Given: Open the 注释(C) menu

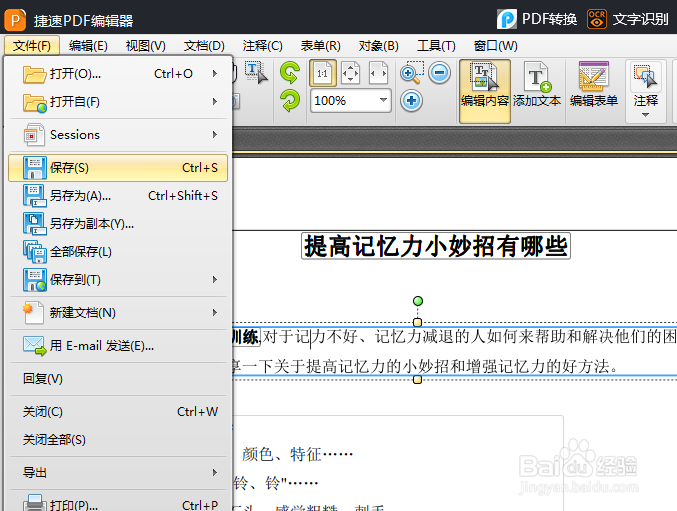Looking at the screenshot, I should 262,45.
